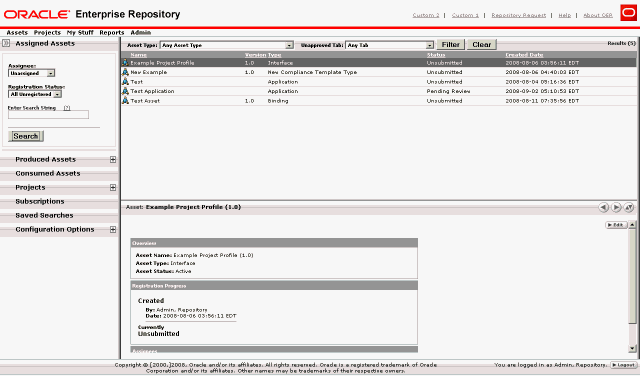Click the Logout button
This screenshot has height=376, width=640.
point(623,365)
